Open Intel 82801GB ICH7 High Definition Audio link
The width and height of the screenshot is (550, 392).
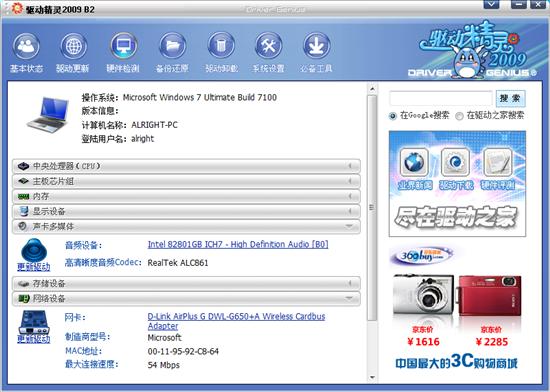[x=238, y=244]
